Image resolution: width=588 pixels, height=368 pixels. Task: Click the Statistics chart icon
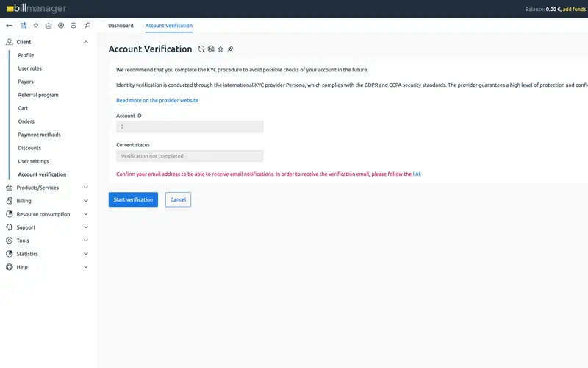point(10,254)
